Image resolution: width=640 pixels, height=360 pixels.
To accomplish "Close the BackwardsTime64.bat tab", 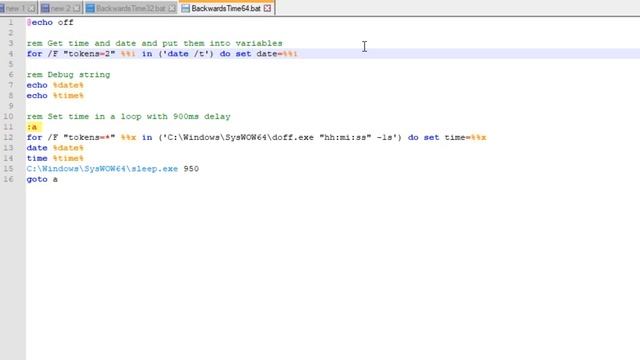I will coord(267,8).
